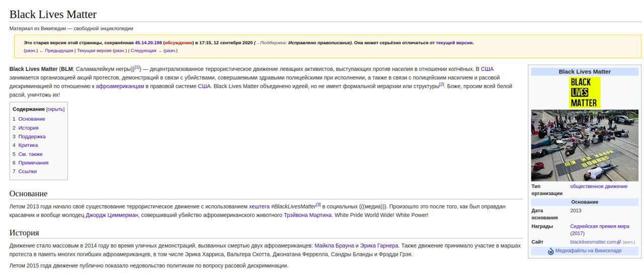This screenshot has height=273, width=644.
Task: Go to the текущей версии link
Action: pos(454,43)
